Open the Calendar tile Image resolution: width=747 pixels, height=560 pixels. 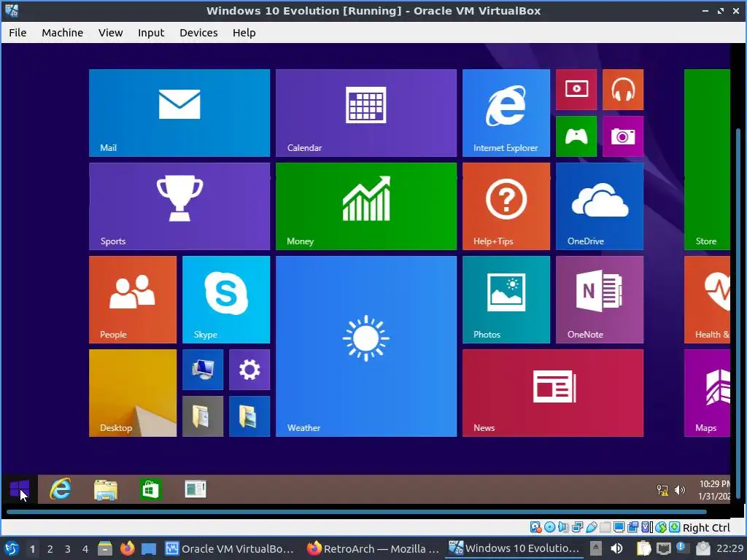click(366, 113)
